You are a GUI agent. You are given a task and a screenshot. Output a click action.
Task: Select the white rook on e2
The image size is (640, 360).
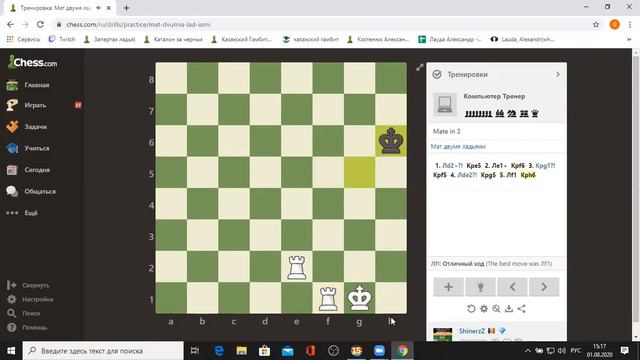coord(297,267)
